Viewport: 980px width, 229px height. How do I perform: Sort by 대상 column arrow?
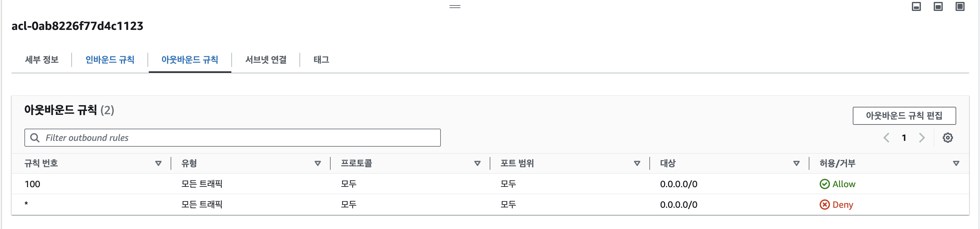796,163
